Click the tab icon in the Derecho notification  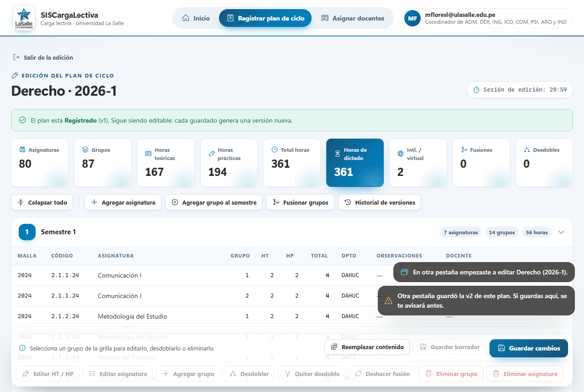point(404,272)
